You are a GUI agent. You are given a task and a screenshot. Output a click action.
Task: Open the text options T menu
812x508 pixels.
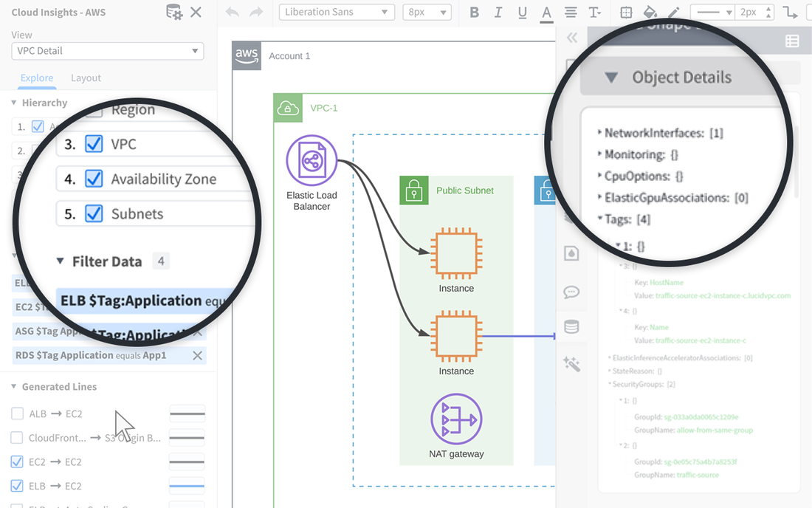594,13
